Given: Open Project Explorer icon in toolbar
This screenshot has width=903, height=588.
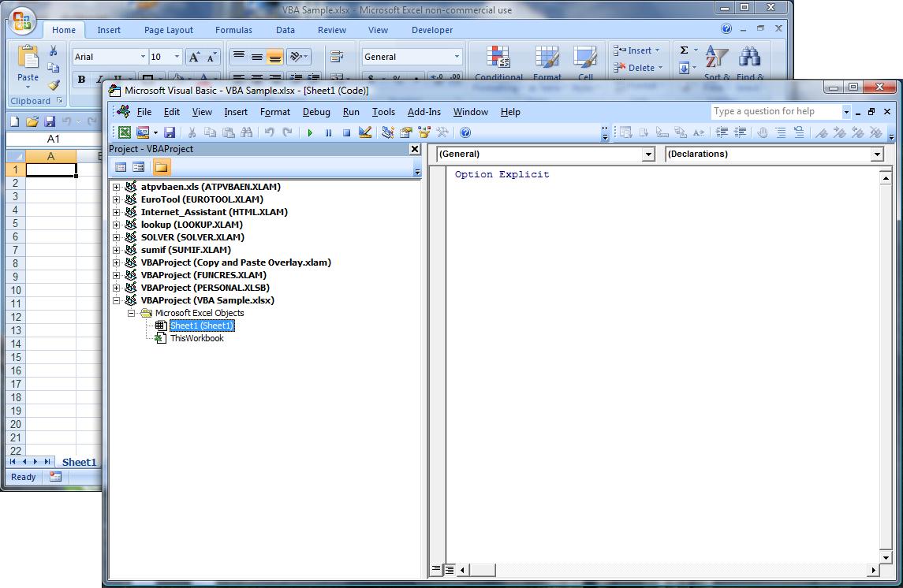Looking at the screenshot, I should [387, 133].
